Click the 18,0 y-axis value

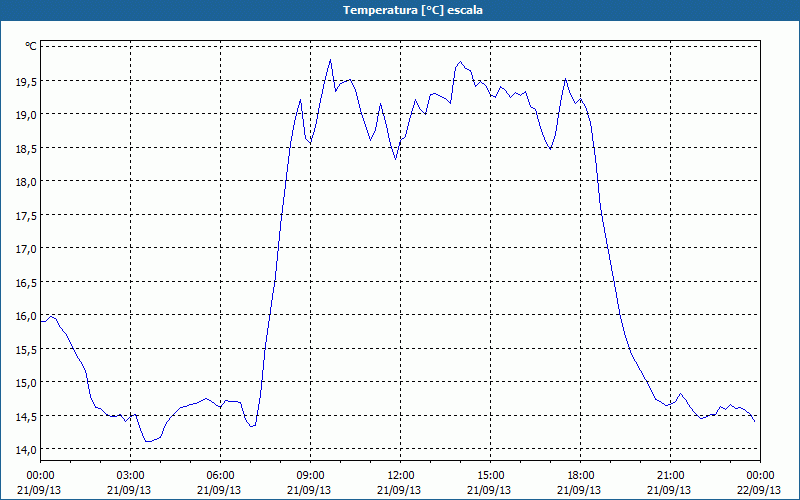pyautogui.click(x=26, y=181)
